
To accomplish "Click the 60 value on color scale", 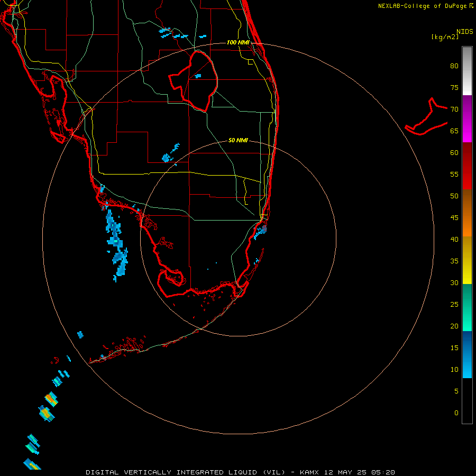I will tap(454, 152).
